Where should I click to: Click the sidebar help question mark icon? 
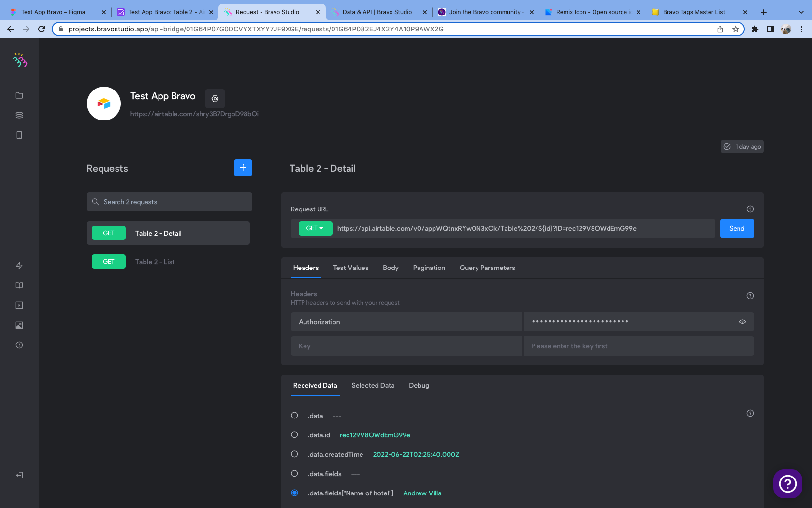tap(19, 345)
